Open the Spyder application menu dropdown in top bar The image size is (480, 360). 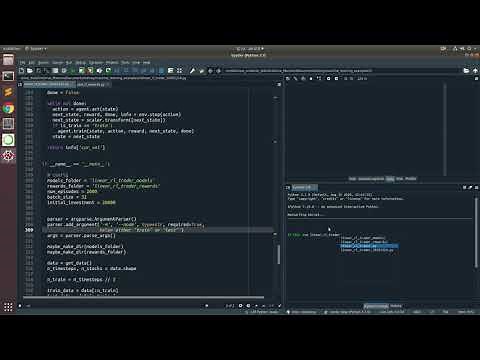pyautogui.click(x=36, y=49)
